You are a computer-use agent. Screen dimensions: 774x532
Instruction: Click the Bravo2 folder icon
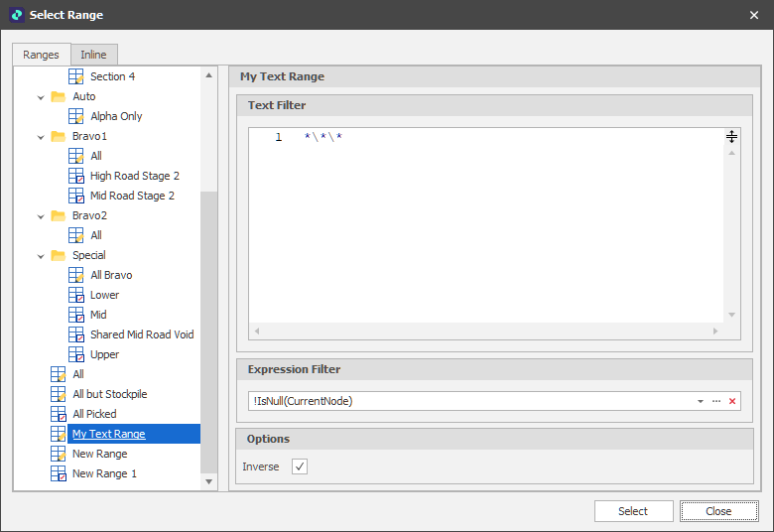[59, 215]
